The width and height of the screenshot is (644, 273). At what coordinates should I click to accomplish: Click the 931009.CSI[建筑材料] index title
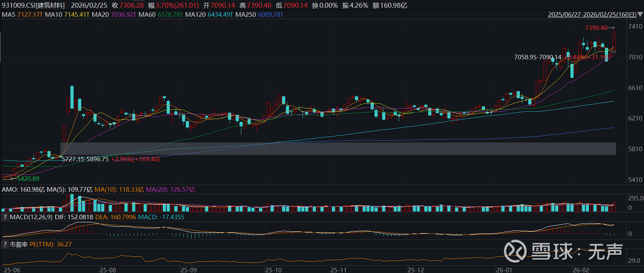(33, 5)
